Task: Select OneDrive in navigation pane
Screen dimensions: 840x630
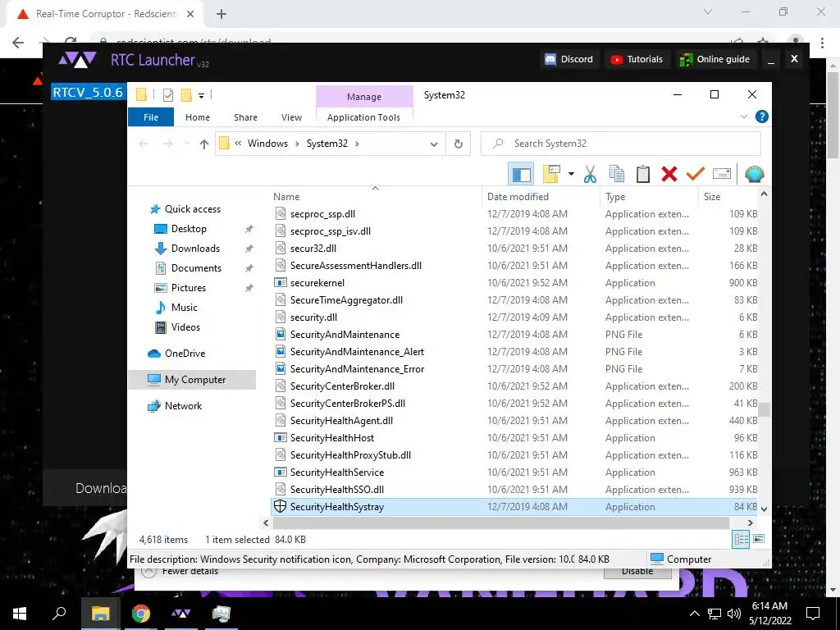Action: pyautogui.click(x=185, y=354)
